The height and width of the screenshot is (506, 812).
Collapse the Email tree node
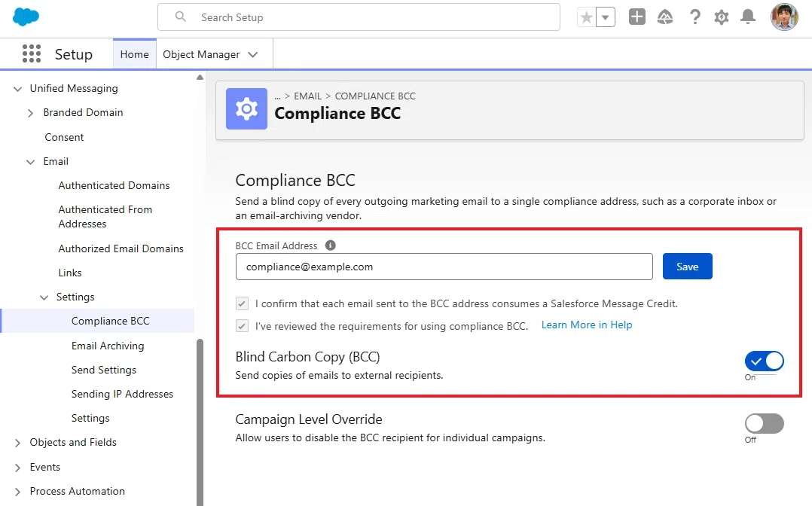(31, 162)
